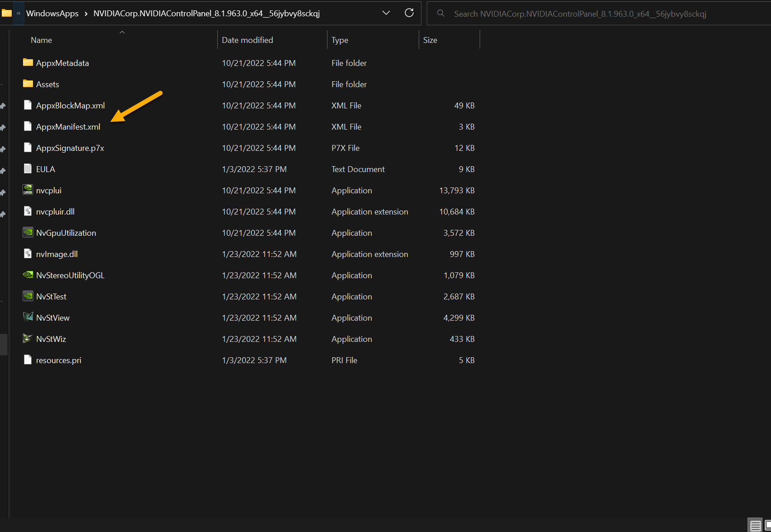Select the resources.pri file icon

click(x=28, y=360)
